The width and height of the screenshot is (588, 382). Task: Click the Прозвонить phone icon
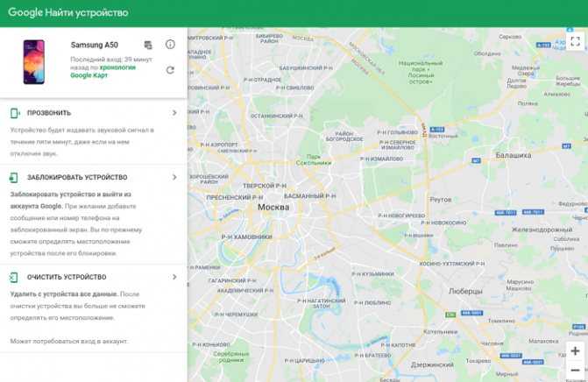15,113
